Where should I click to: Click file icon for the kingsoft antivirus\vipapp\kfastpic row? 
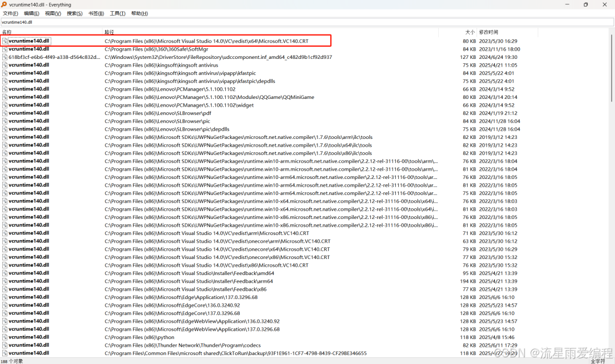coord(4,73)
